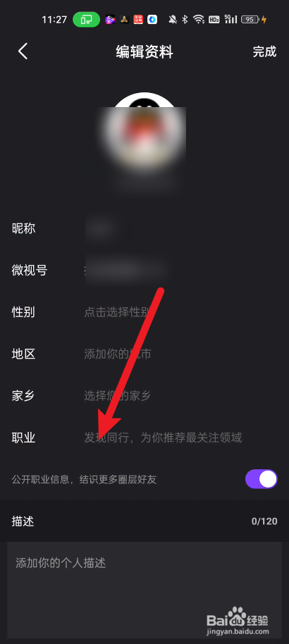Image resolution: width=289 pixels, height=644 pixels.
Task: Open the 微视号 ID field
Action: click(144, 271)
